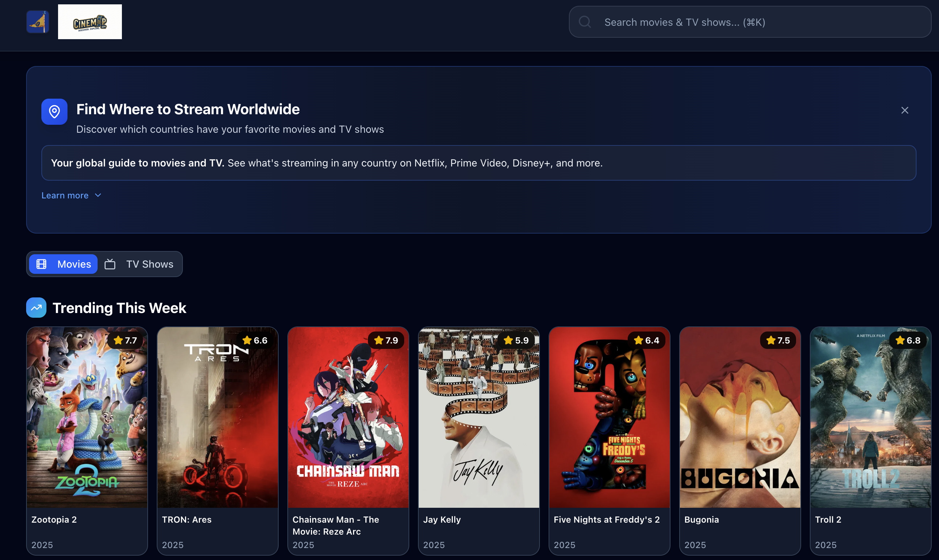Open the Jay Kelly poster

point(479,417)
